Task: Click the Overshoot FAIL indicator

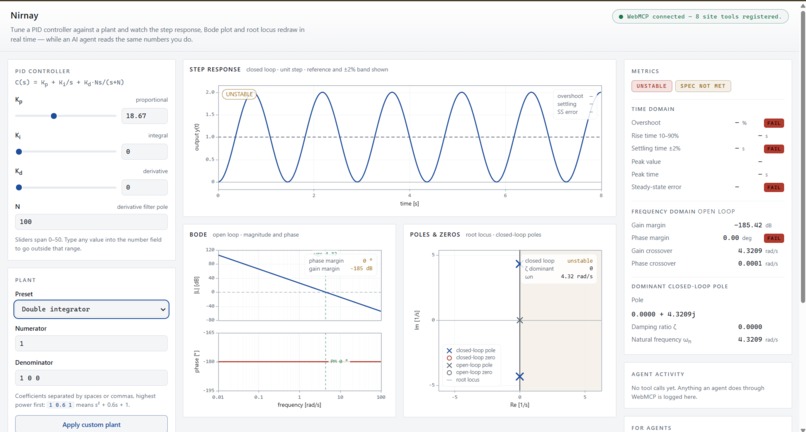Action: pos(774,123)
